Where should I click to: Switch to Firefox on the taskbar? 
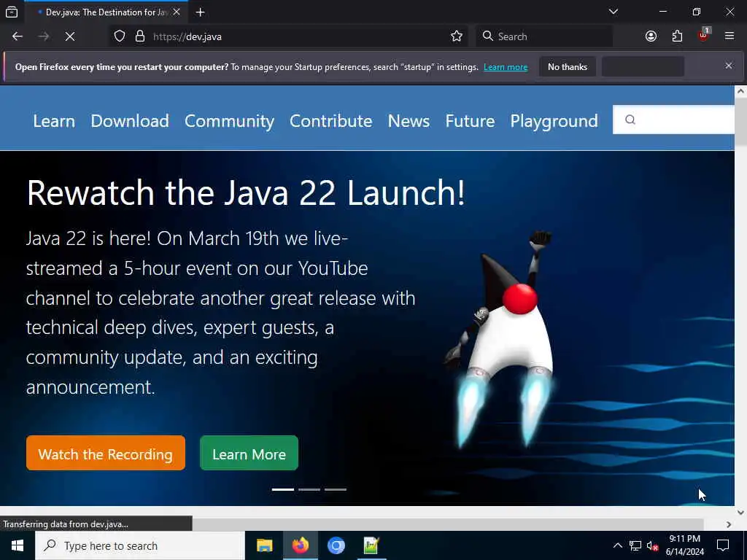[300, 545]
